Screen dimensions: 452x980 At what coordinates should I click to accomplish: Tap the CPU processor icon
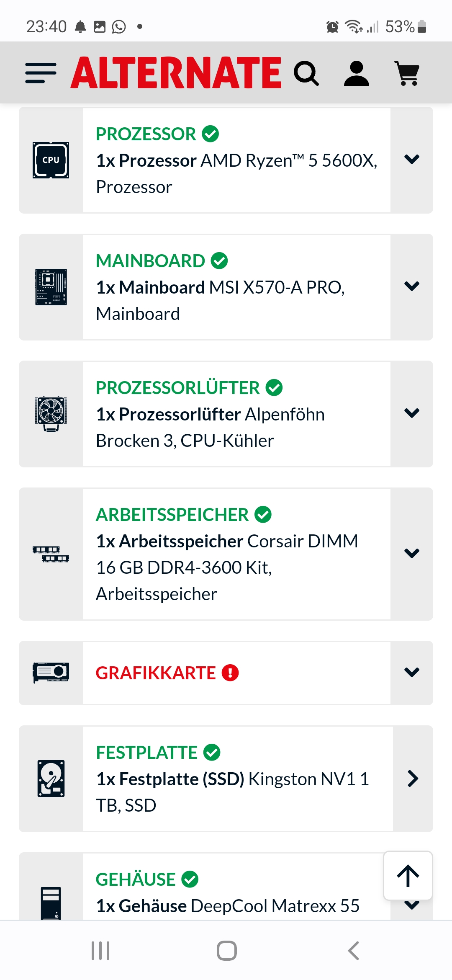click(x=51, y=160)
